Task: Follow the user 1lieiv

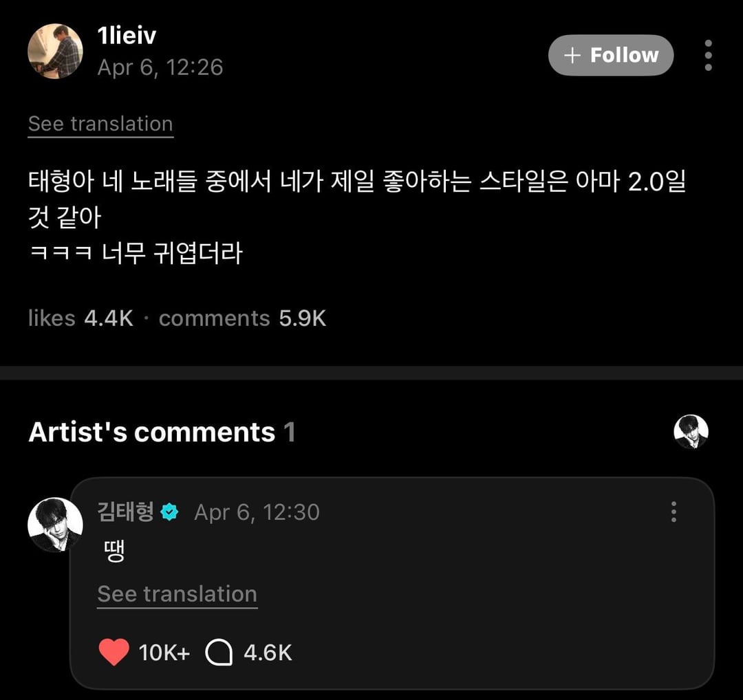Action: pyautogui.click(x=610, y=55)
